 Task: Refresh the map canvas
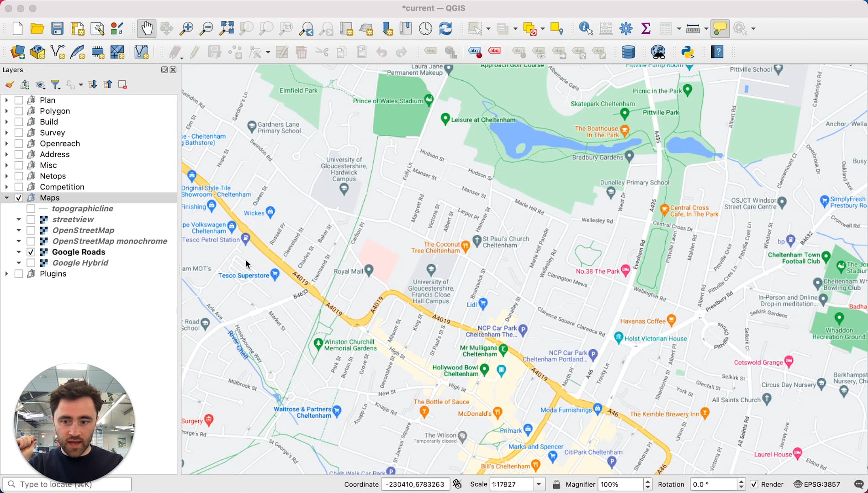click(x=445, y=28)
